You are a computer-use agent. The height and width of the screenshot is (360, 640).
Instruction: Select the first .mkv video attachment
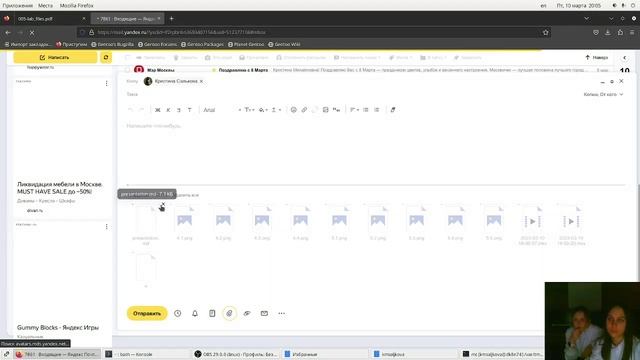(532, 225)
